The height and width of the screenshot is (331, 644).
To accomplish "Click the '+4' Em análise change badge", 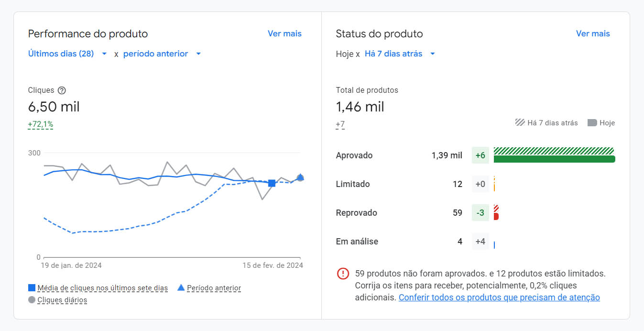I will [x=480, y=242].
